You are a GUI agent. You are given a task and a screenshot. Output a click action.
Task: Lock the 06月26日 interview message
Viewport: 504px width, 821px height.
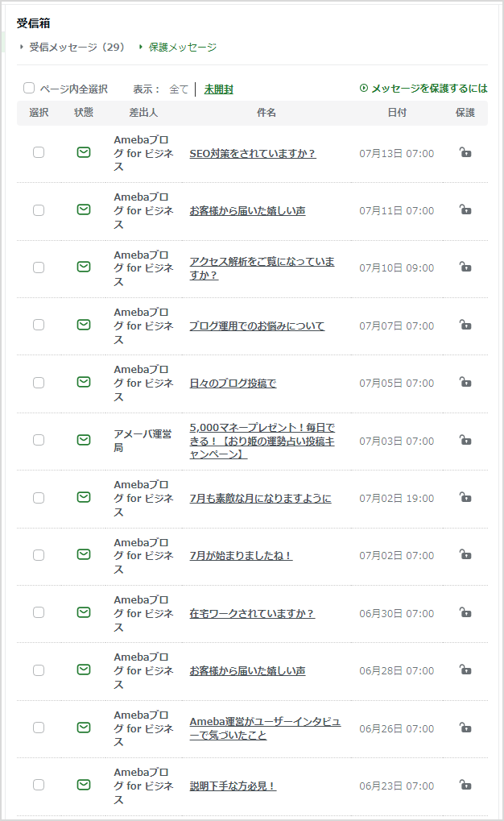coord(465,728)
